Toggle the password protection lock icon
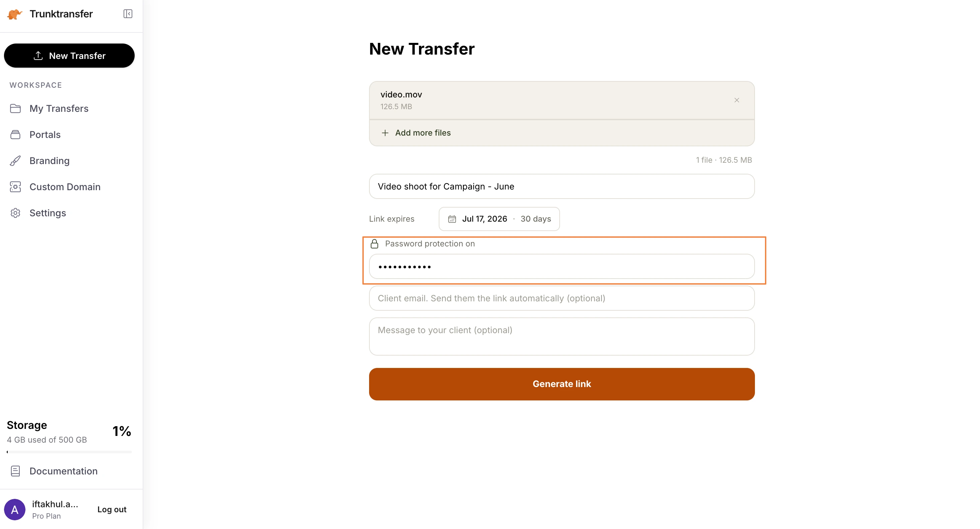980x529 pixels. [374, 244]
